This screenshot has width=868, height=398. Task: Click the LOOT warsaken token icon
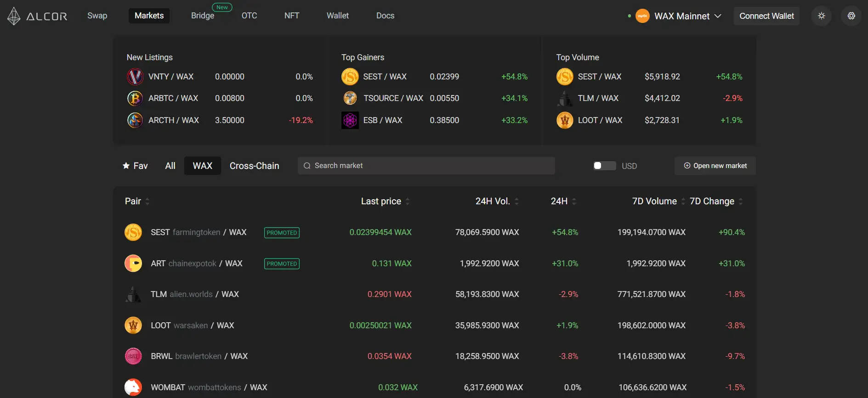(x=133, y=325)
